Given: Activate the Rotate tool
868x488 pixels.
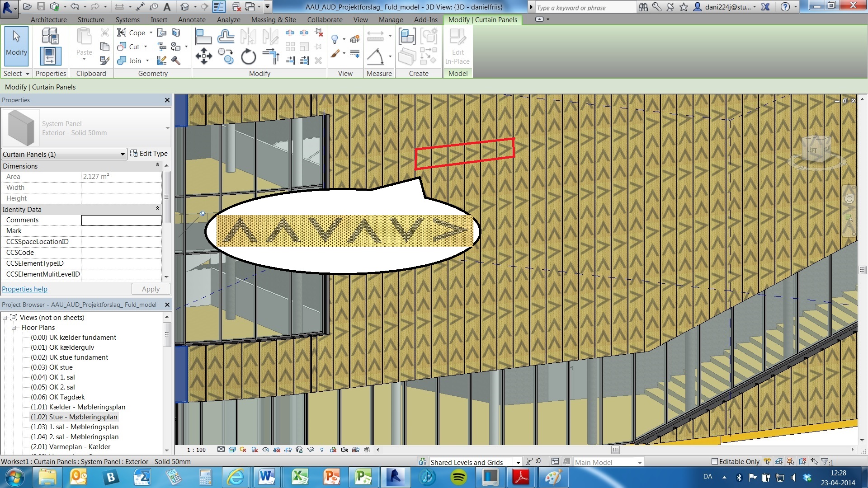Looking at the screenshot, I should (248, 57).
